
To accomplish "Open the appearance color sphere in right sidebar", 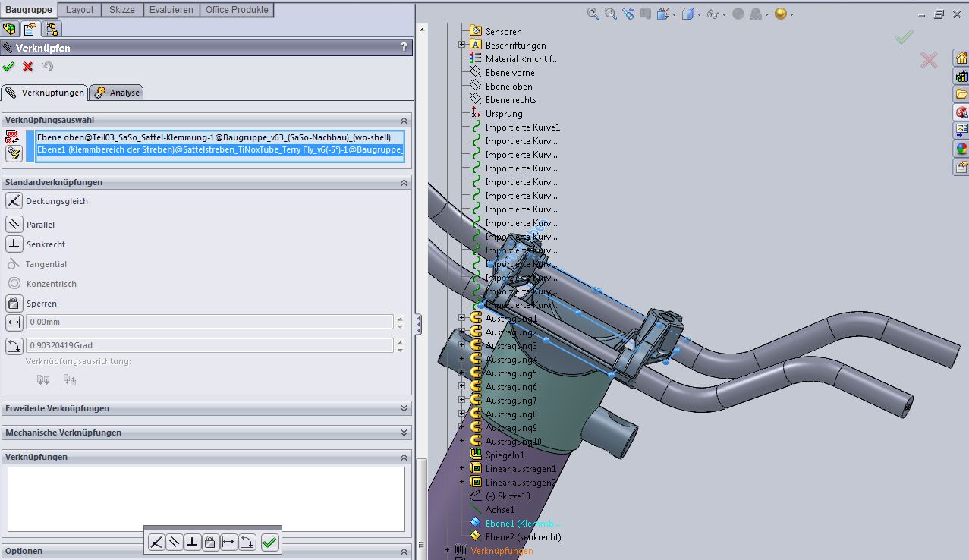I will [x=961, y=149].
